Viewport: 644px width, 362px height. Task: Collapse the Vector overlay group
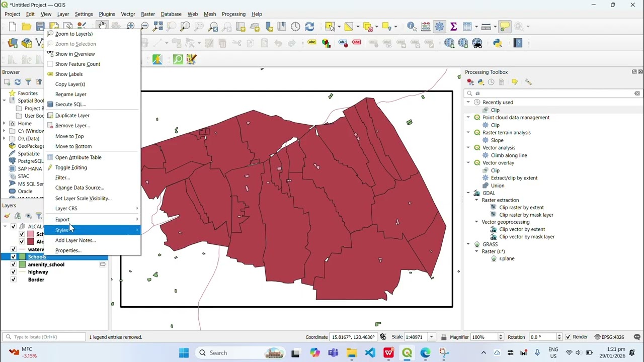point(468,163)
